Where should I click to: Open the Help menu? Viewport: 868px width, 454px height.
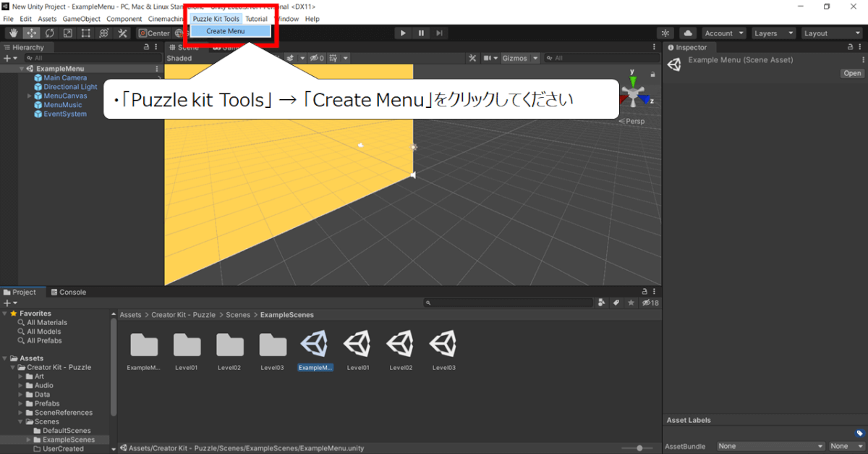click(x=312, y=19)
